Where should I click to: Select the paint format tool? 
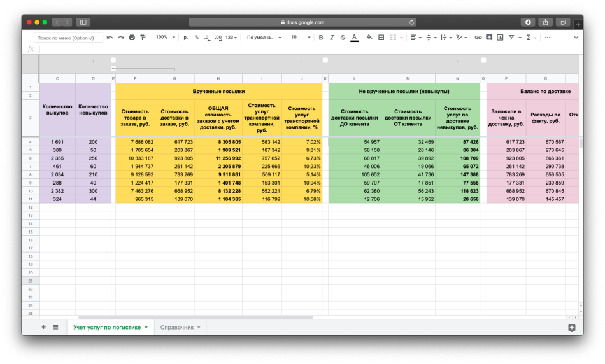(143, 38)
